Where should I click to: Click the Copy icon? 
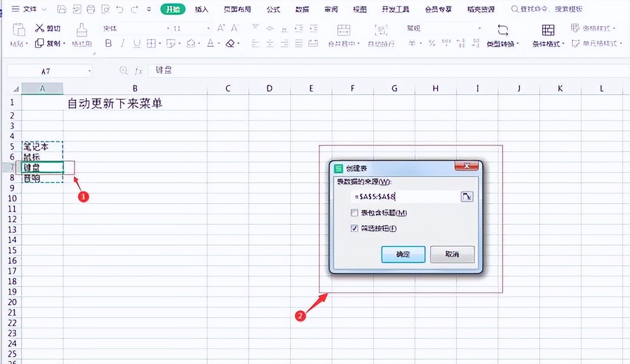coord(40,43)
